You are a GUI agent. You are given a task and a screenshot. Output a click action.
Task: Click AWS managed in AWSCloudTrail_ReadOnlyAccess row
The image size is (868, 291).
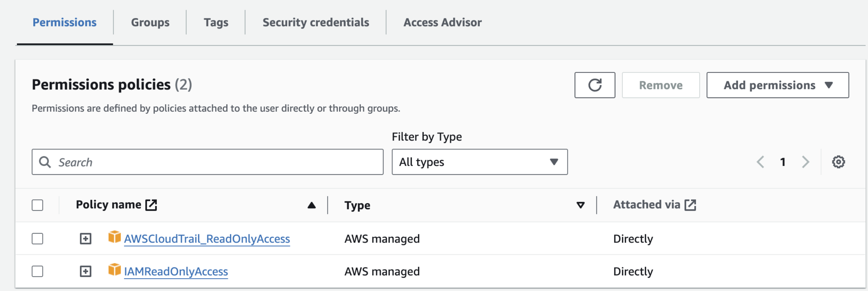(x=382, y=239)
